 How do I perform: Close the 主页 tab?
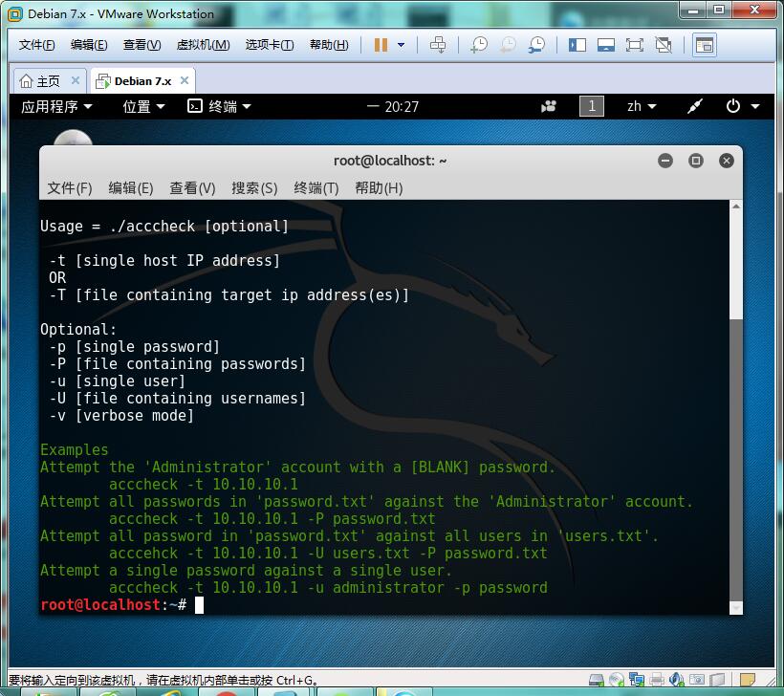click(x=76, y=80)
